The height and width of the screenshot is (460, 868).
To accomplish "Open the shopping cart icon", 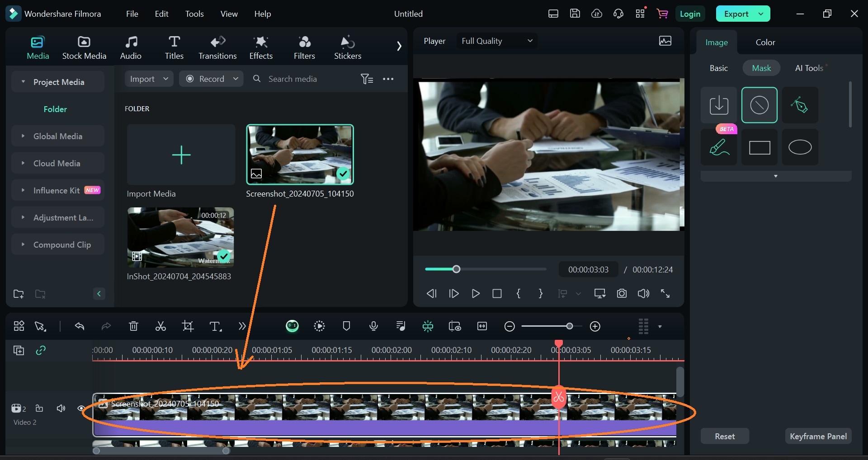I will click(662, 14).
